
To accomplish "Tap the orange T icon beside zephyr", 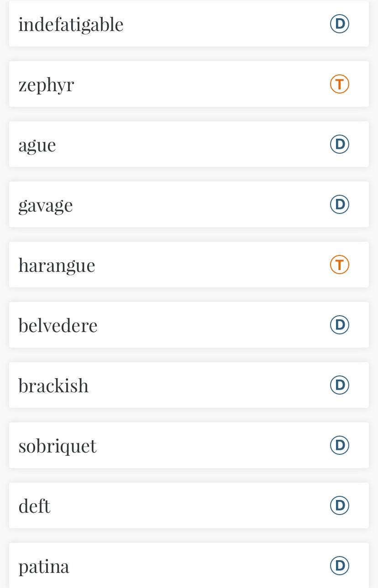I will (x=340, y=84).
